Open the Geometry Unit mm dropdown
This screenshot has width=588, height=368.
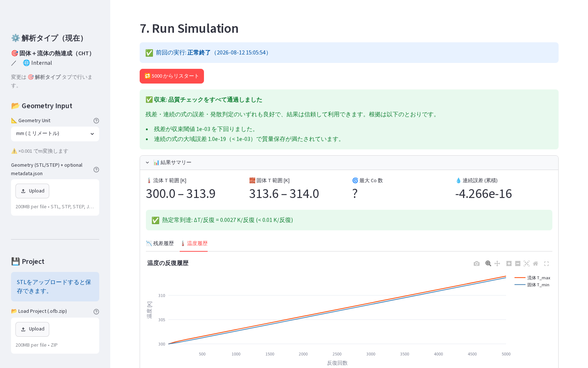[55, 134]
